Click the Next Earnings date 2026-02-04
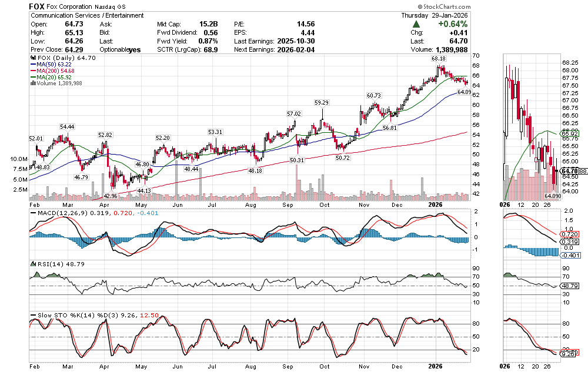This screenshot has height=372, width=588. point(298,49)
